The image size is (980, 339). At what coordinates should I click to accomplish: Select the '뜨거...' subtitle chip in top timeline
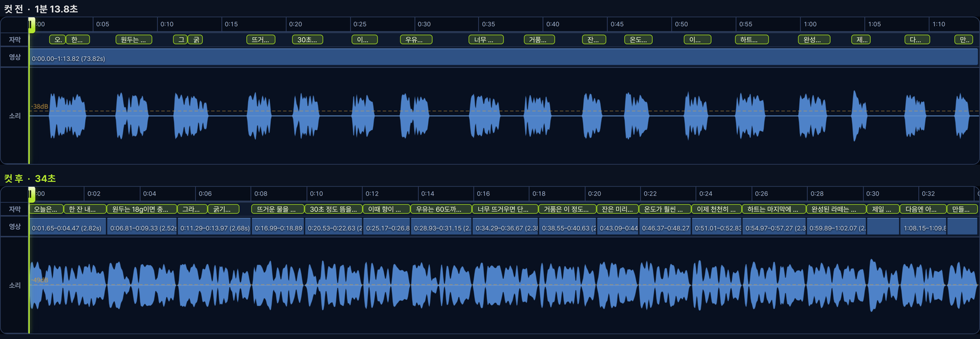(261, 39)
